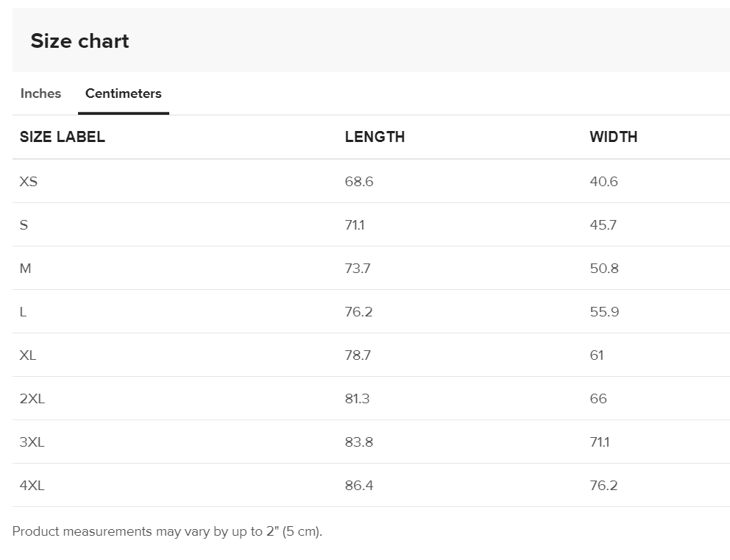The image size is (730, 560).
Task: Select the XL length value 78.7
Action: [x=358, y=355]
